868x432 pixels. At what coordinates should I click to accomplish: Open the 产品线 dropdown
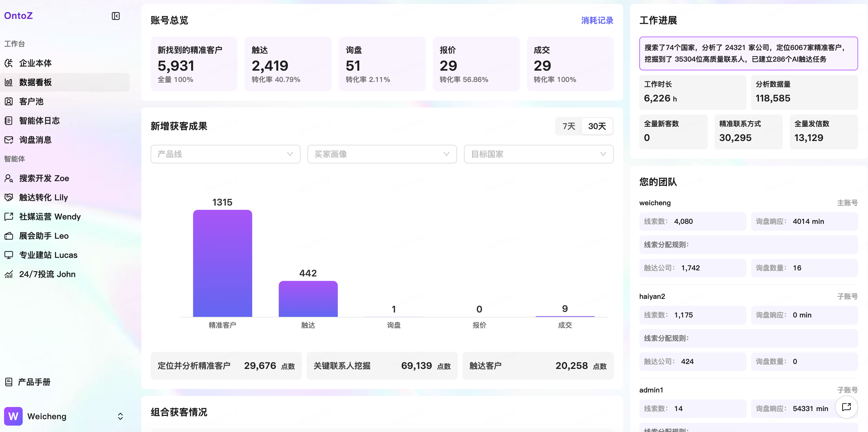coord(225,154)
